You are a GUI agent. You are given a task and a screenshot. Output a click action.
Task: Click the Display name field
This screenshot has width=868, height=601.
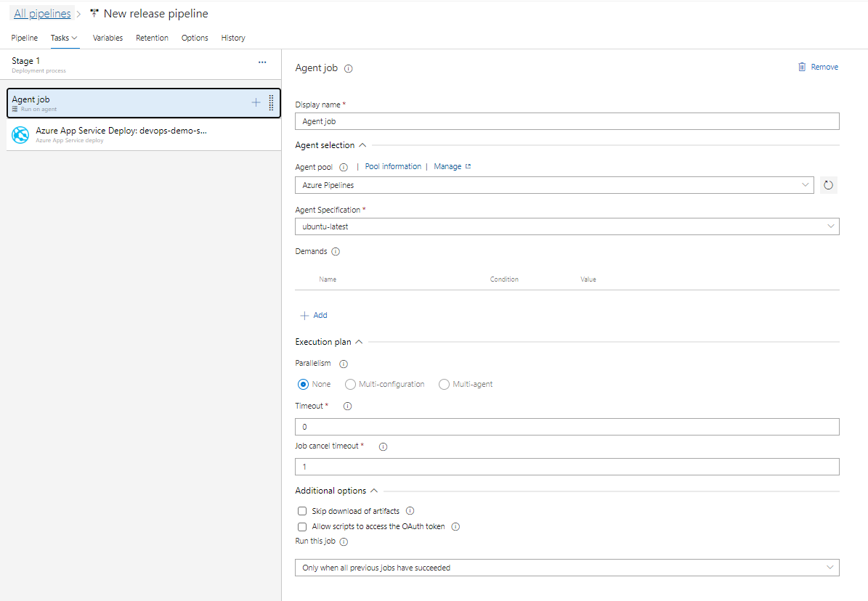(567, 121)
